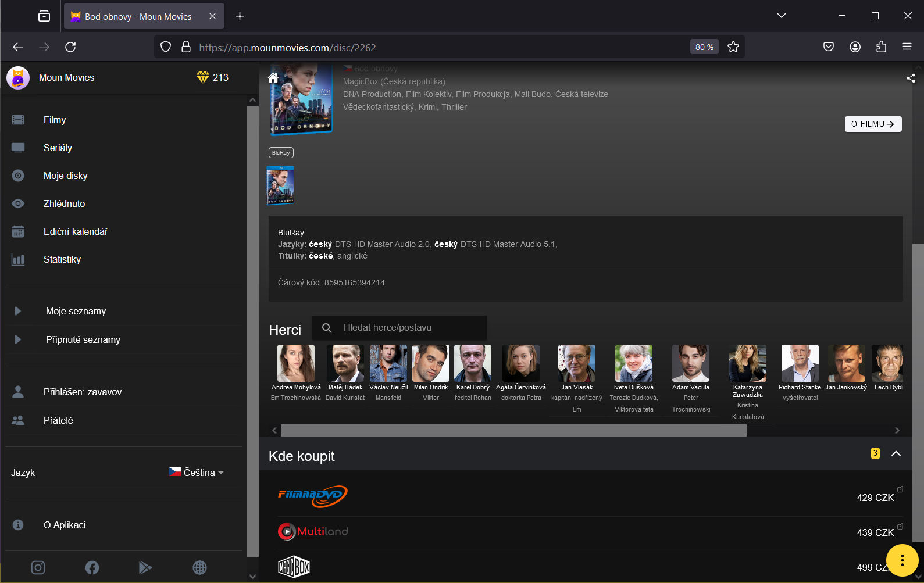This screenshot has height=583, width=924.
Task: Click the actors horizontal scrollbar
Action: (x=513, y=430)
